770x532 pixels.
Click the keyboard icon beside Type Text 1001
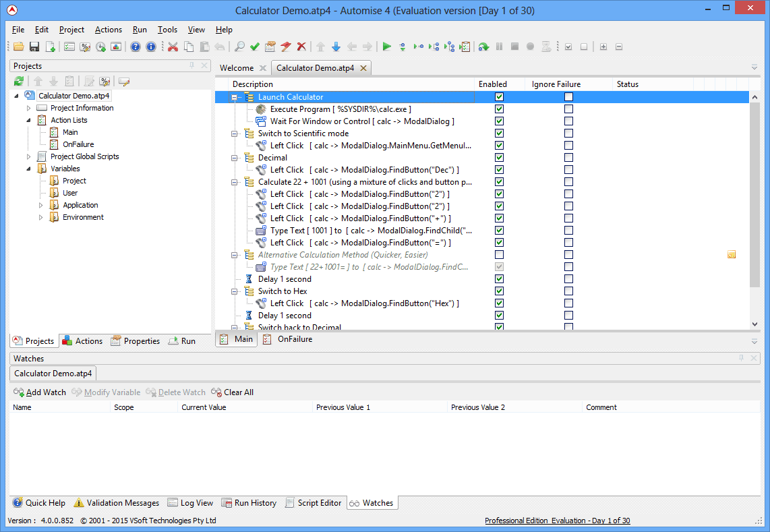click(x=261, y=231)
